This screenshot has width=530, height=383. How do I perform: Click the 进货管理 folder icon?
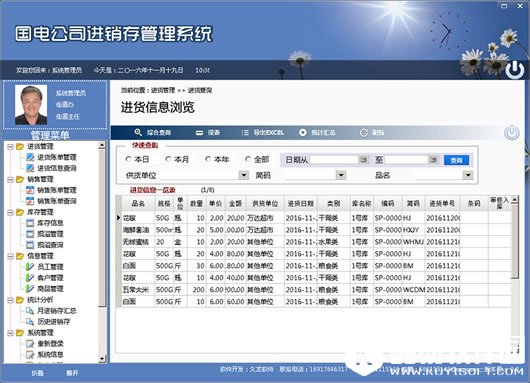20,146
